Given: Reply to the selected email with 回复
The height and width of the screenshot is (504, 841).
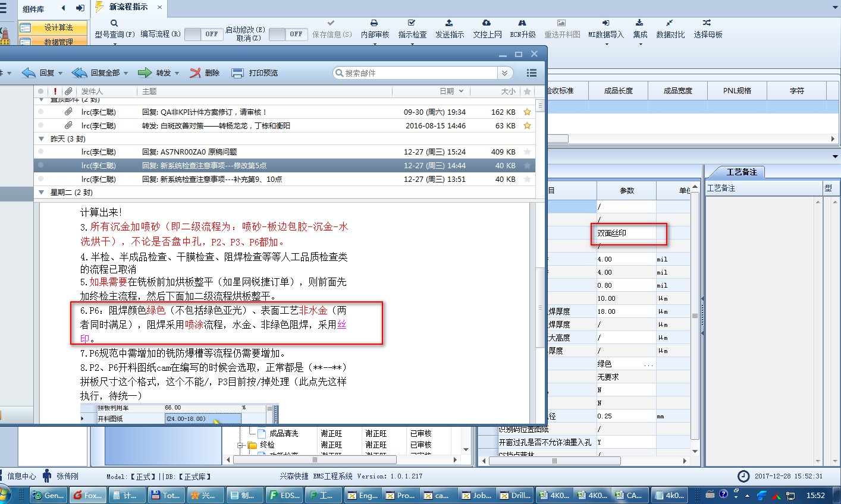Looking at the screenshot, I should pos(39,73).
